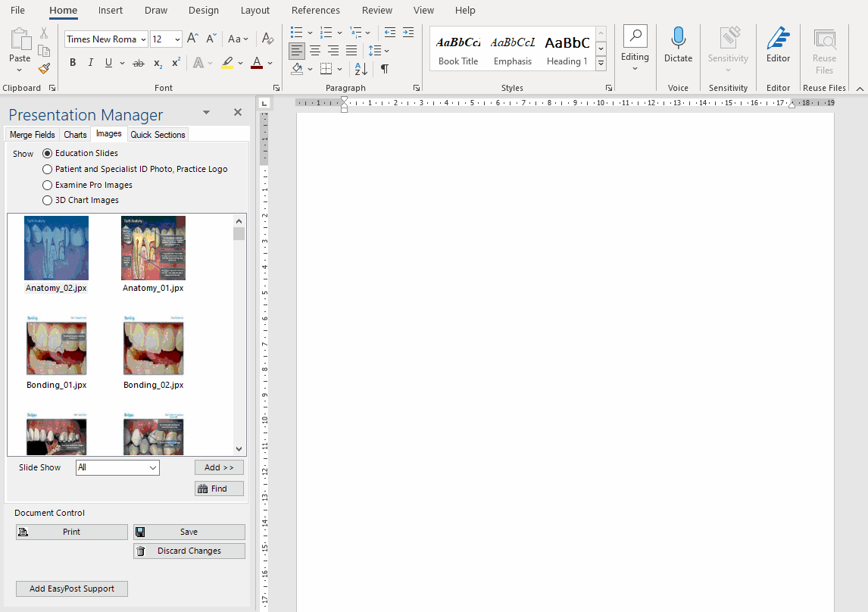
Task: Select the Patient and Specialist ID Photo option
Action: pyautogui.click(x=48, y=169)
